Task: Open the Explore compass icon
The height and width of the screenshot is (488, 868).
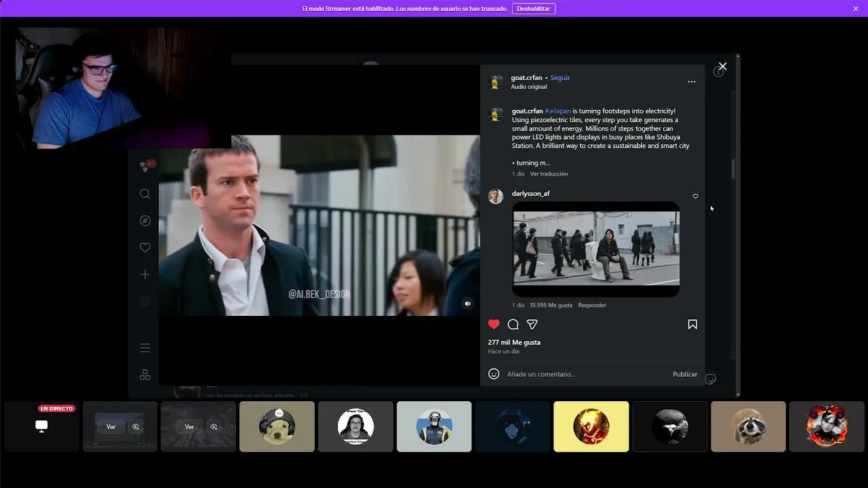Action: click(x=145, y=221)
